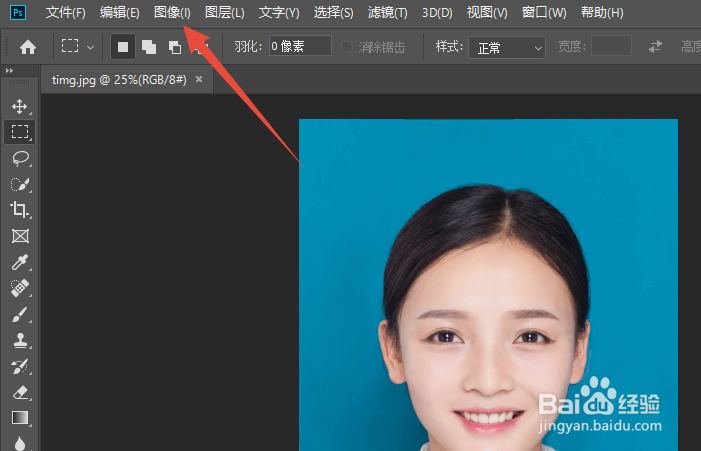This screenshot has height=451, width=701.
Task: Click the portrait photo on canvas
Action: point(488,285)
